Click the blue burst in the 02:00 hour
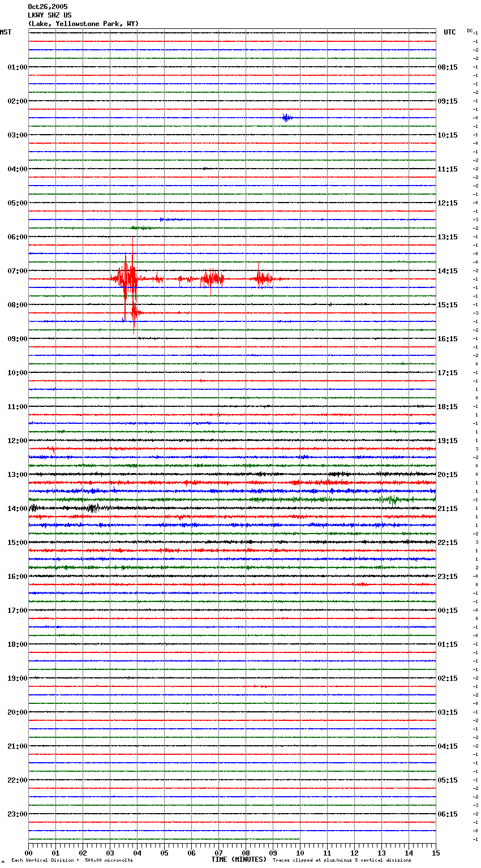 point(287,118)
